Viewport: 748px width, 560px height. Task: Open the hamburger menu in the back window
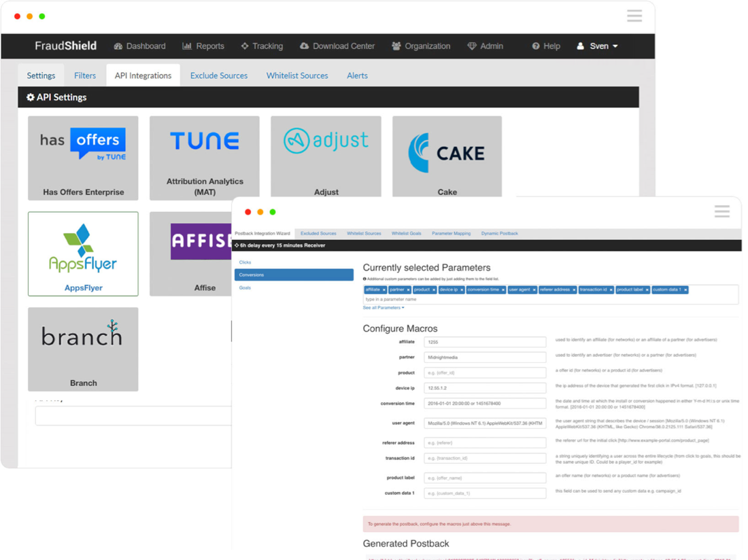[634, 16]
